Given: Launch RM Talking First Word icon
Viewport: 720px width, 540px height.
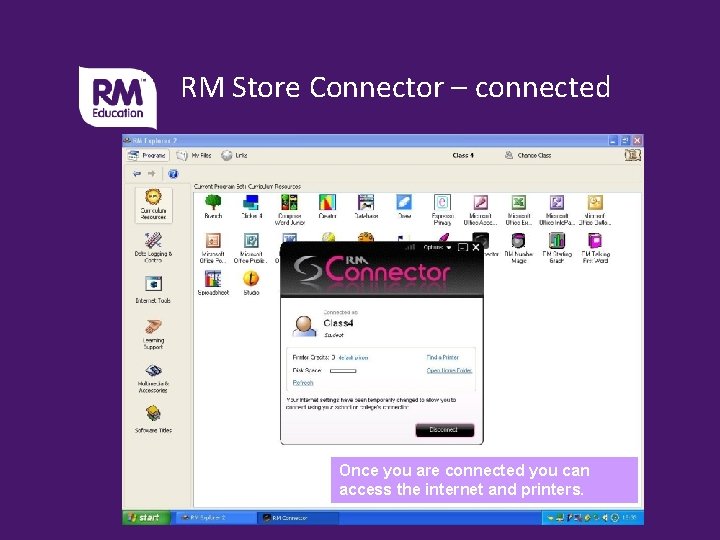Looking at the screenshot, I should point(595,248).
